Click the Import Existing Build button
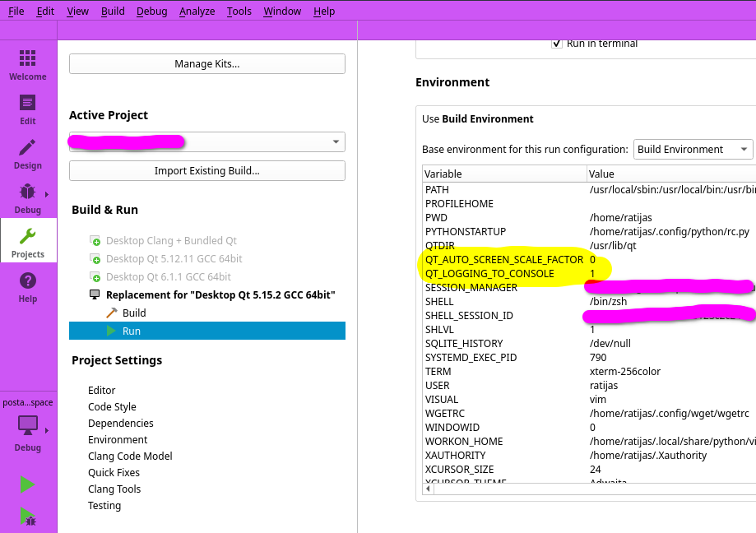This screenshot has width=756, height=533. (206, 171)
